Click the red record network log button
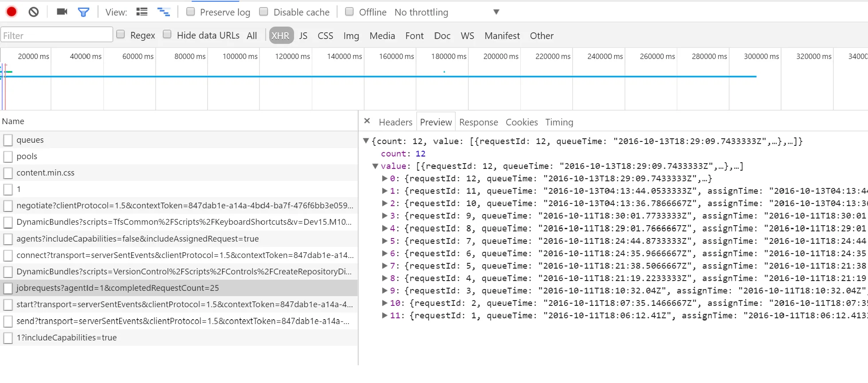 pyautogui.click(x=12, y=12)
